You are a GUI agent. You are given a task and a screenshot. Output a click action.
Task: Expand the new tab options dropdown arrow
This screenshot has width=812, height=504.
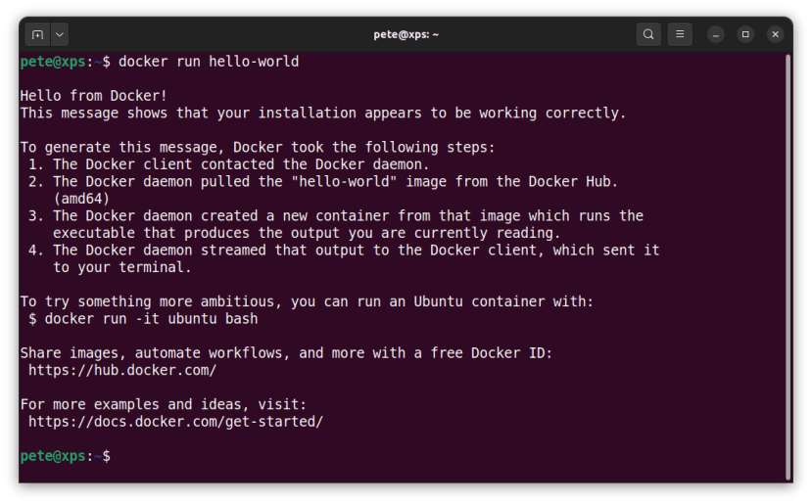(x=60, y=34)
